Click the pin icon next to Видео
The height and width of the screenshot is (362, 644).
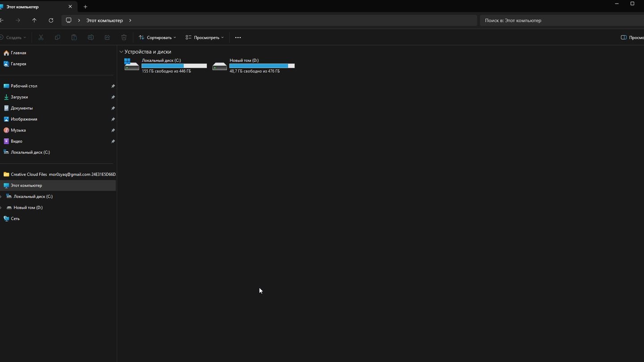point(113,141)
